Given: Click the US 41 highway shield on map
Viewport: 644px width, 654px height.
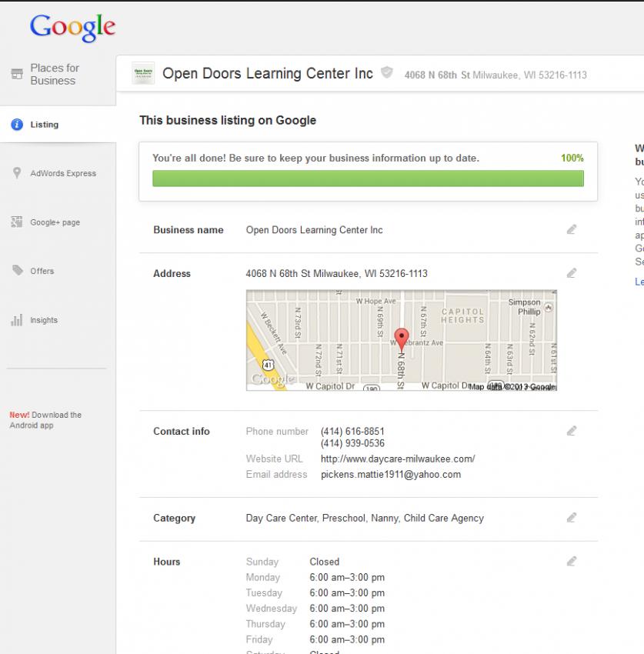Looking at the screenshot, I should [x=268, y=365].
